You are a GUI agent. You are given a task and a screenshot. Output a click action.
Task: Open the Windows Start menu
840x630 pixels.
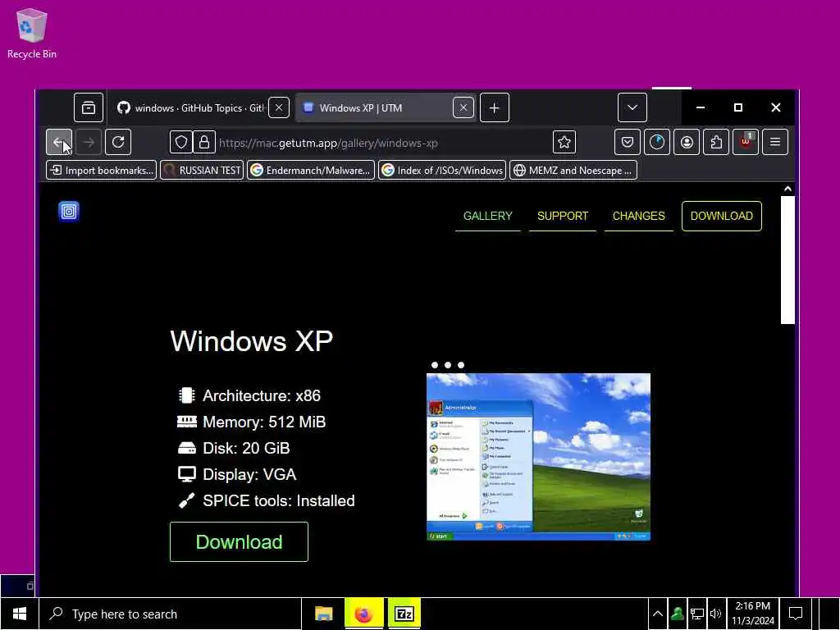point(20,614)
